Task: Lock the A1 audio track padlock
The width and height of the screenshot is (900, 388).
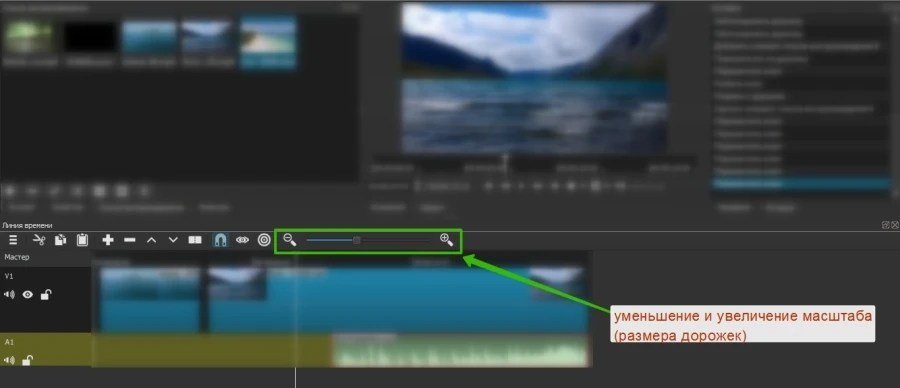Action: (27, 360)
